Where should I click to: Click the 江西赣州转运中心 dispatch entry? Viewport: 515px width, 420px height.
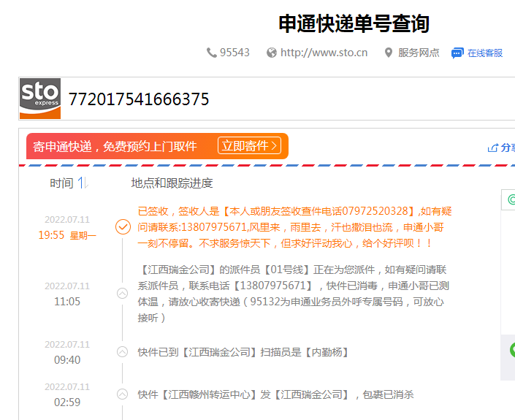point(275,394)
